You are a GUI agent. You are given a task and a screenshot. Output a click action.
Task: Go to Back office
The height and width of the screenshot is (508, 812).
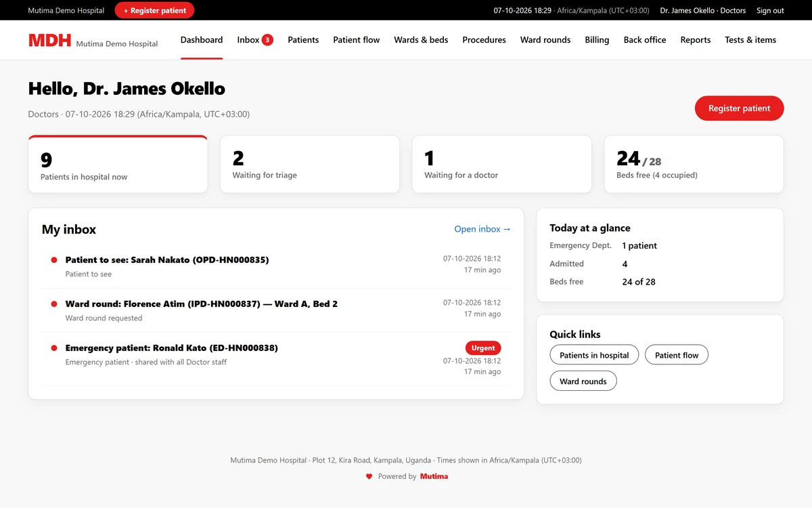(645, 40)
